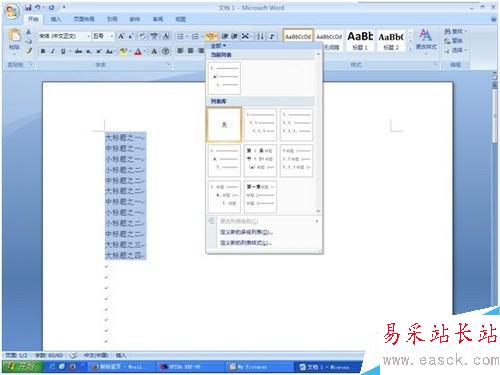The width and height of the screenshot is (500, 375).
Task: Toggle show/hide paragraph marks
Action: 272,36
